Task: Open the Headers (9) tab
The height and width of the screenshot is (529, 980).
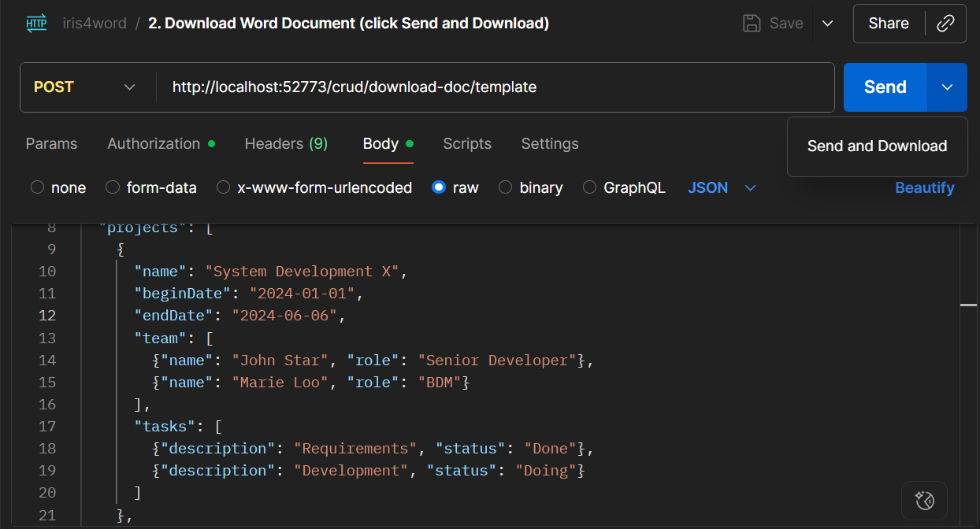Action: (x=286, y=143)
